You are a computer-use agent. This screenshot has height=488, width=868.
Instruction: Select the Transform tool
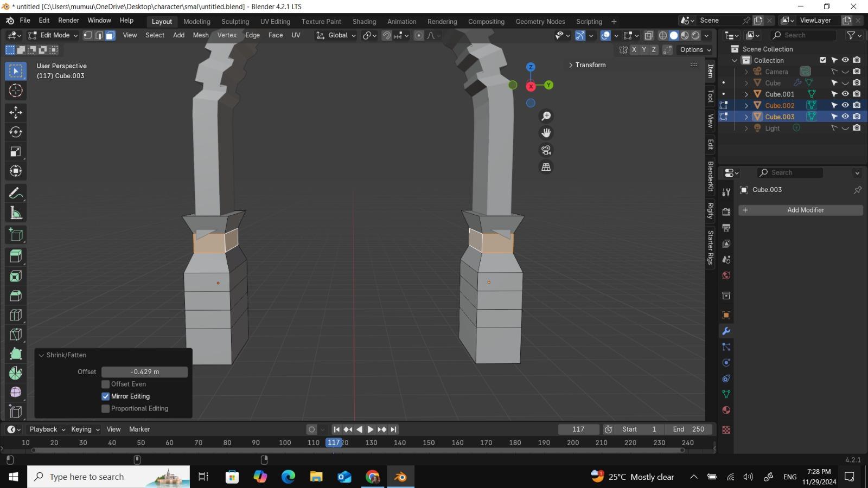point(16,171)
